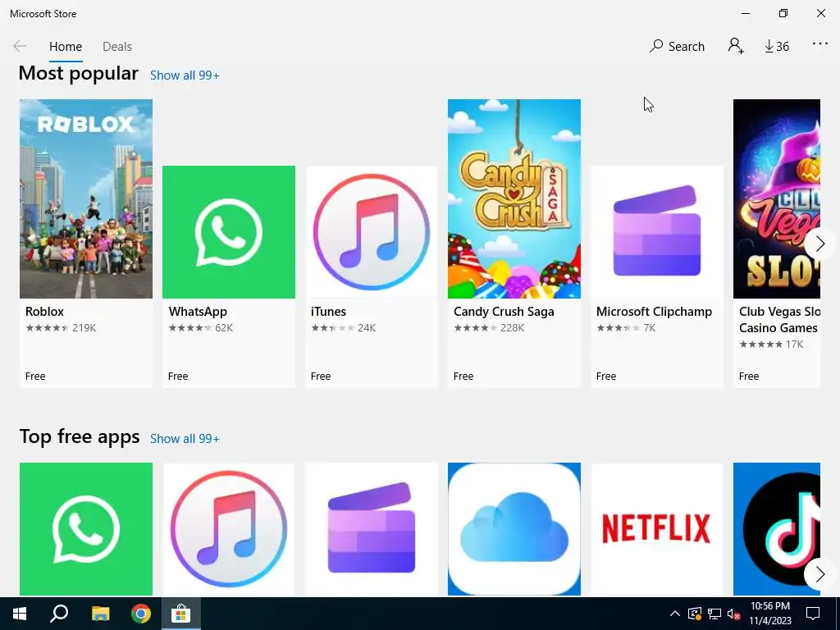840x630 pixels.
Task: Open TikTok icon in Top free apps
Action: [777, 529]
